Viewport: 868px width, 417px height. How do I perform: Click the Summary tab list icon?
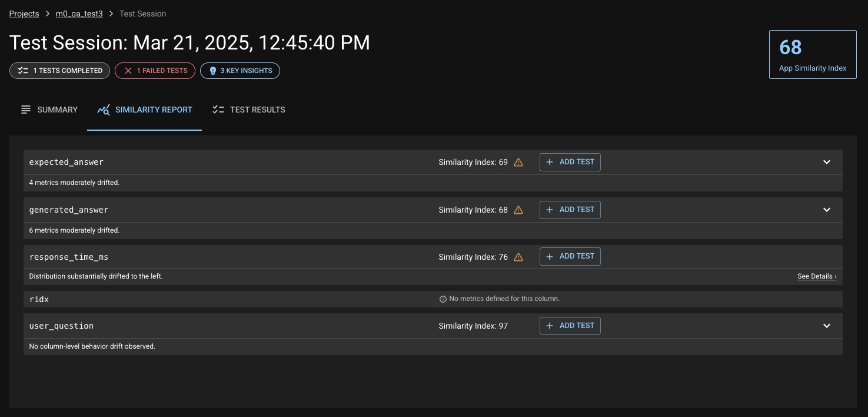(x=26, y=110)
